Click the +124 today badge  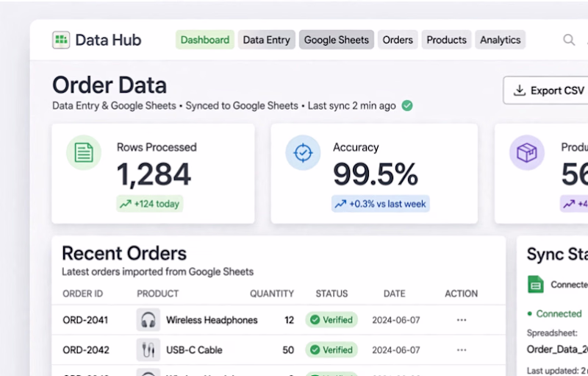point(150,204)
